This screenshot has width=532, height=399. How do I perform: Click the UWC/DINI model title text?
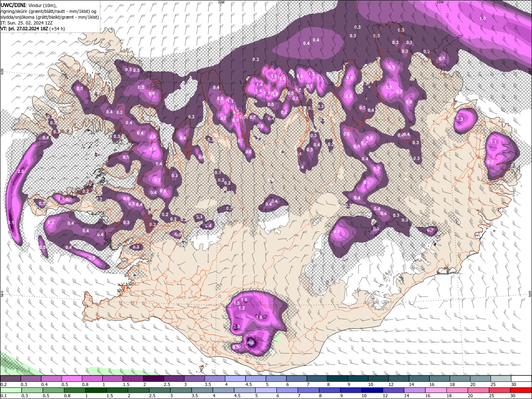[13, 5]
